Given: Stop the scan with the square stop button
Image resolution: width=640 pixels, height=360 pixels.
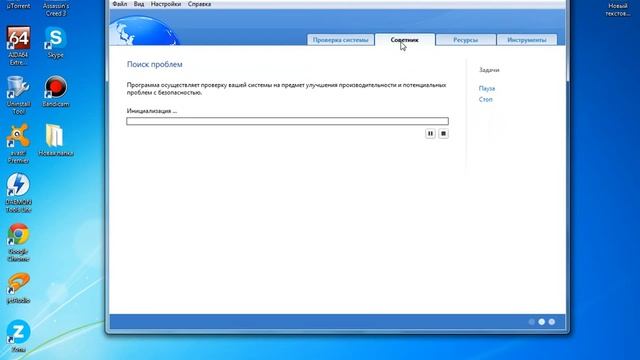Looking at the screenshot, I should (443, 133).
